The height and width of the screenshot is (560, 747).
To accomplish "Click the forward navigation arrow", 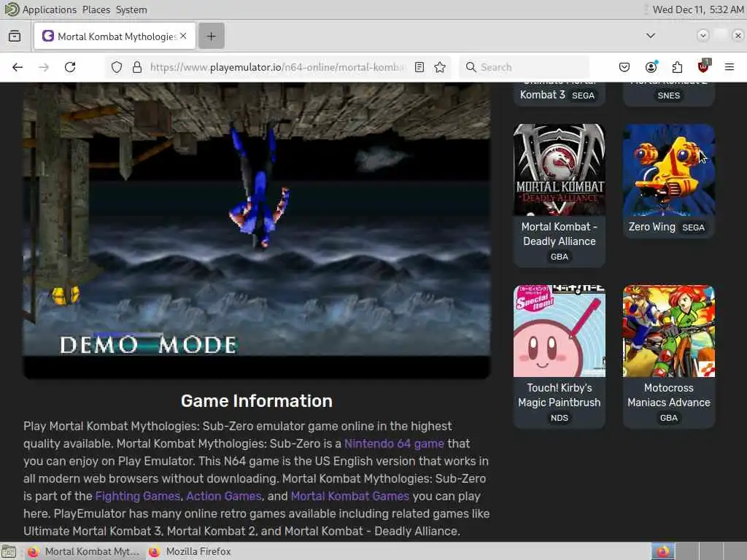I will pos(44,67).
